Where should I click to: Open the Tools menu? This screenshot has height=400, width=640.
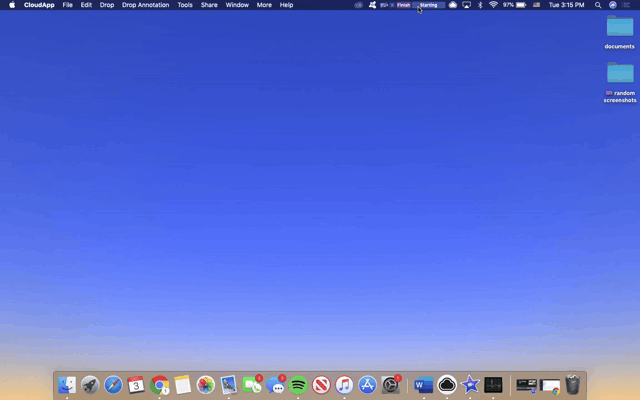tap(185, 5)
